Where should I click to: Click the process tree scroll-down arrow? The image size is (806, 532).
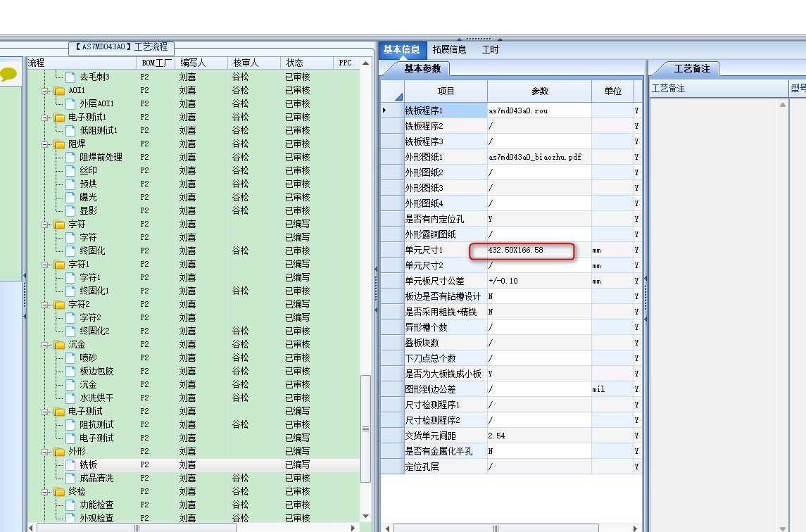365,516
